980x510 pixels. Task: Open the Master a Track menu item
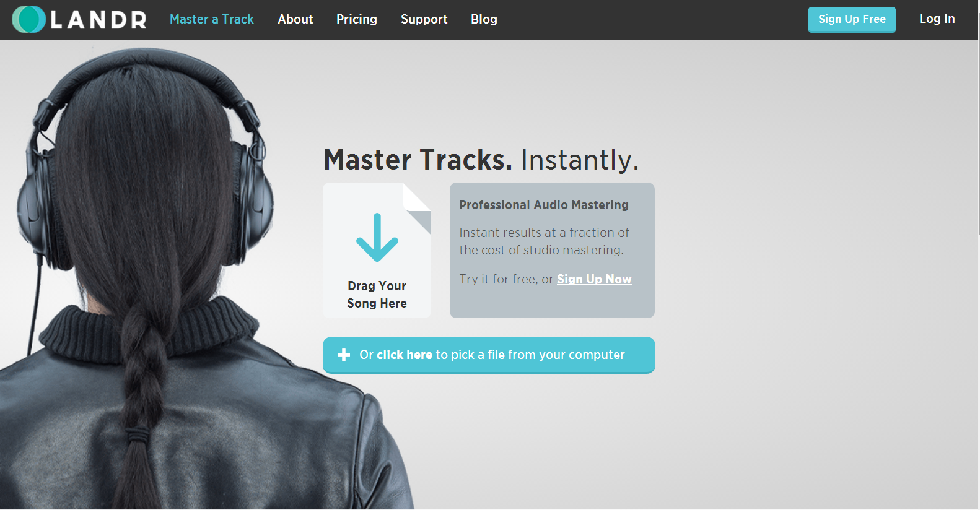(212, 19)
